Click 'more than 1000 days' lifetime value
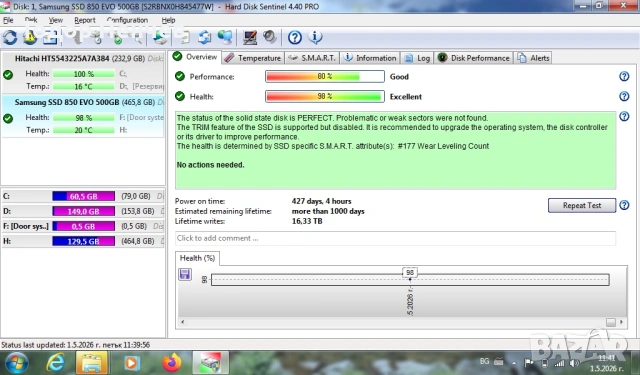This screenshot has height=375, width=640. [328, 211]
